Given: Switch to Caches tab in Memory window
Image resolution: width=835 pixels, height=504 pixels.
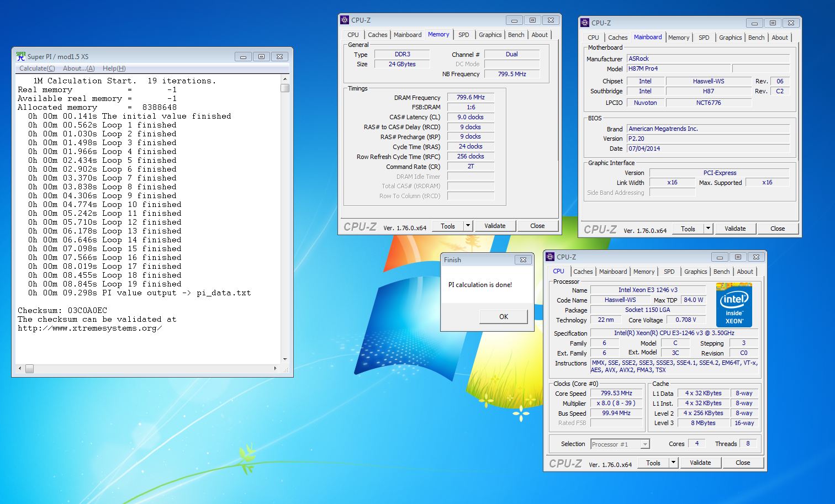Looking at the screenshot, I should pyautogui.click(x=378, y=35).
